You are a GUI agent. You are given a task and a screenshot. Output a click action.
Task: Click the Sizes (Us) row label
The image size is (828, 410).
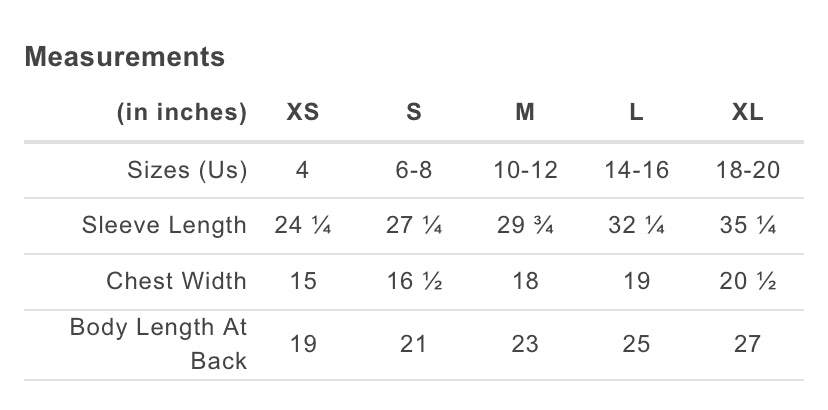(x=187, y=170)
